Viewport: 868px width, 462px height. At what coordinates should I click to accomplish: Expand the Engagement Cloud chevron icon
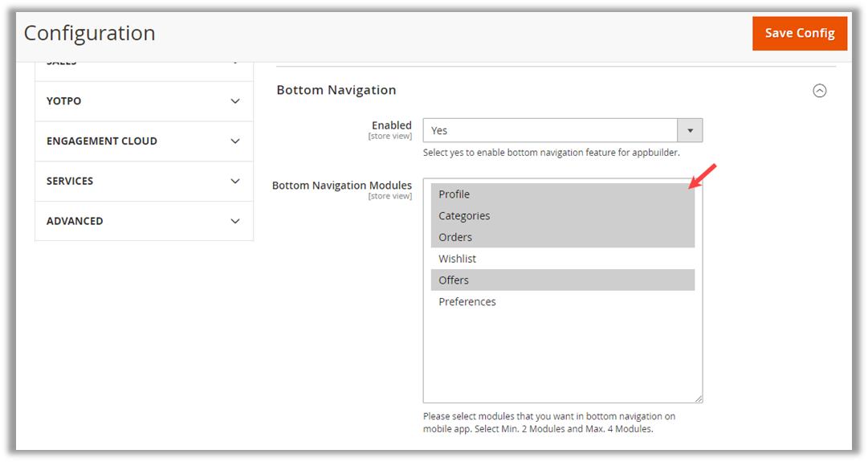234,141
